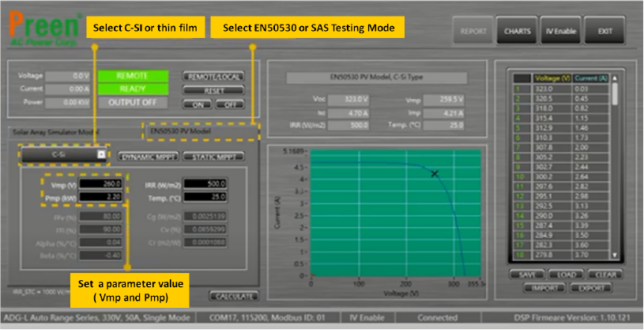Click the IV Enable status bar entry
The image size is (644, 330).
(x=367, y=317)
